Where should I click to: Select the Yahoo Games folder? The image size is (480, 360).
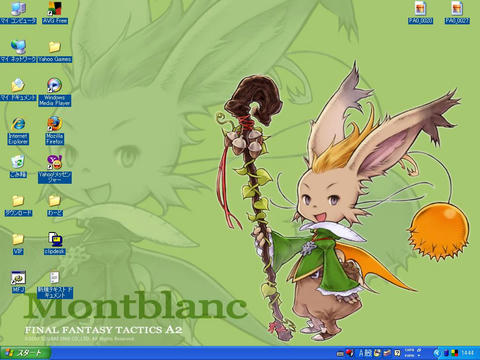tap(55, 51)
